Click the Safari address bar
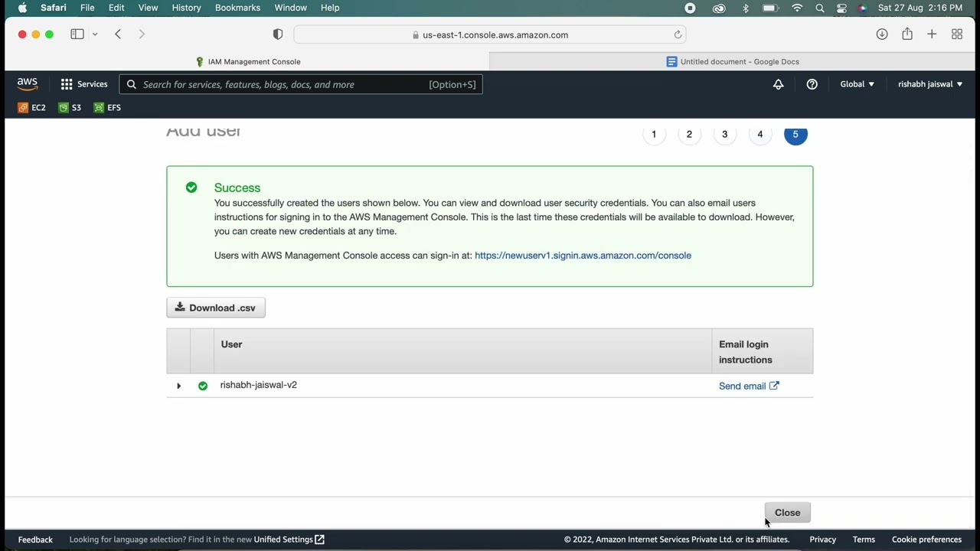 (x=490, y=34)
